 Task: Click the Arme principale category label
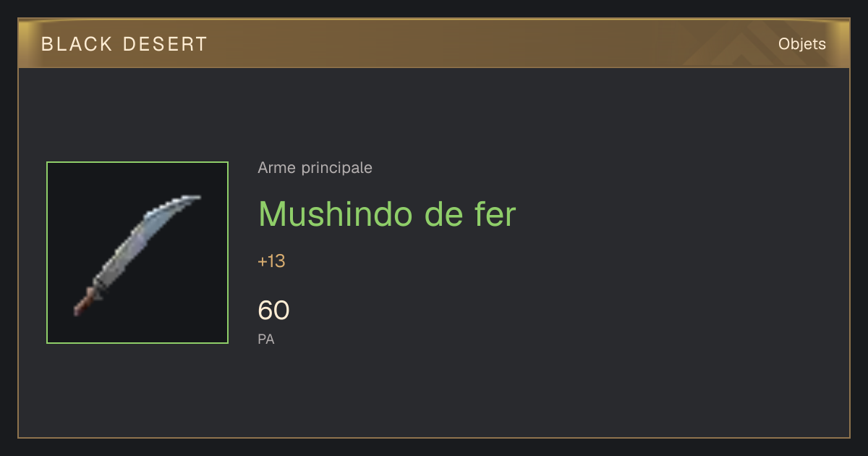tap(315, 168)
